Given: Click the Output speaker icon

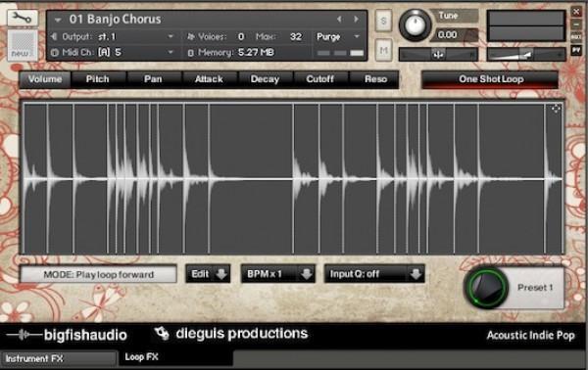Looking at the screenshot, I should click(x=54, y=36).
